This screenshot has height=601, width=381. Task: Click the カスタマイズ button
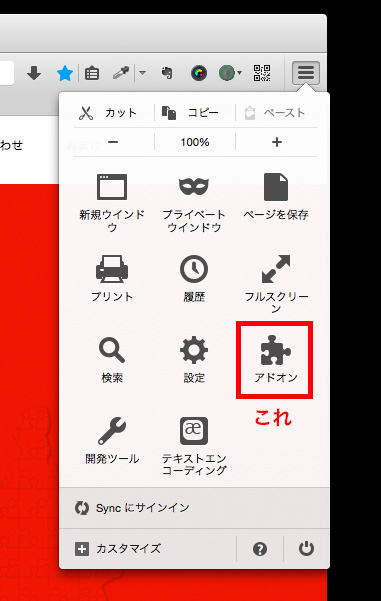coord(118,549)
